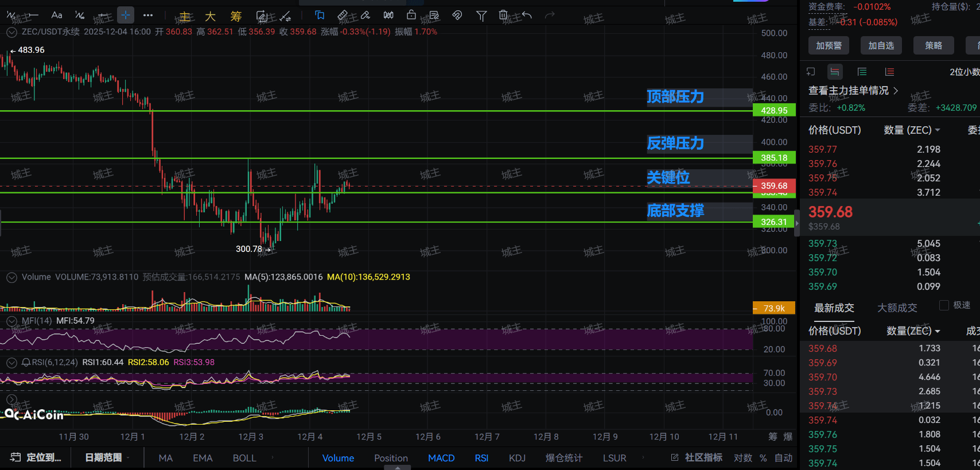The image size is (980, 470).
Task: Toggle the Volume indicator
Action: [x=338, y=458]
